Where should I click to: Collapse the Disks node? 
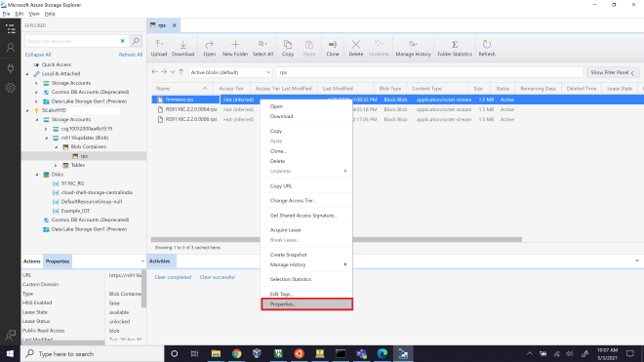37,175
